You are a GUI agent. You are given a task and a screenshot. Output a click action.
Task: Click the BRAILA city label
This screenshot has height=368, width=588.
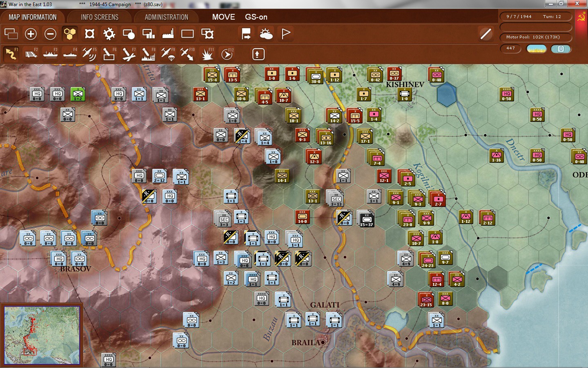point(306,343)
